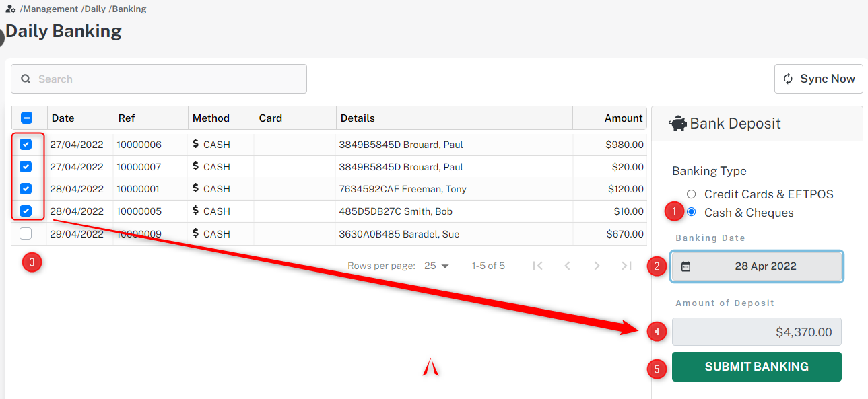Open the /Management breadcrumb
This screenshot has width=868, height=399.
[x=49, y=9]
